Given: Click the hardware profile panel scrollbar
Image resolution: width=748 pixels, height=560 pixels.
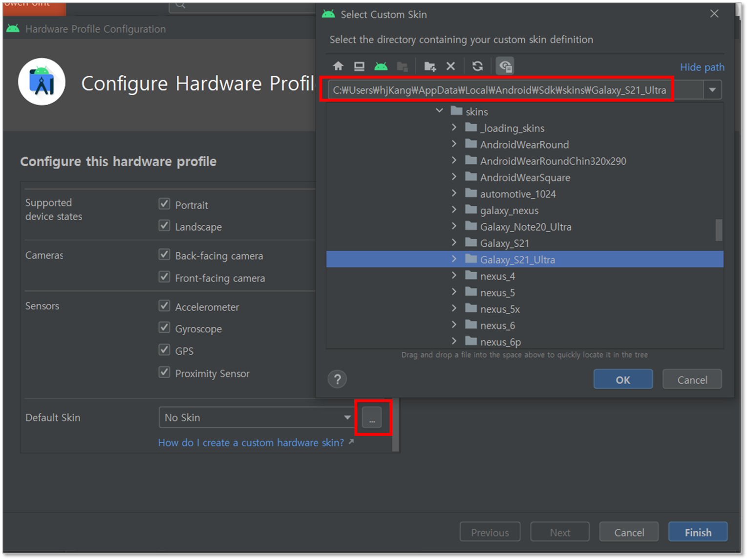Looking at the screenshot, I should tap(396, 424).
